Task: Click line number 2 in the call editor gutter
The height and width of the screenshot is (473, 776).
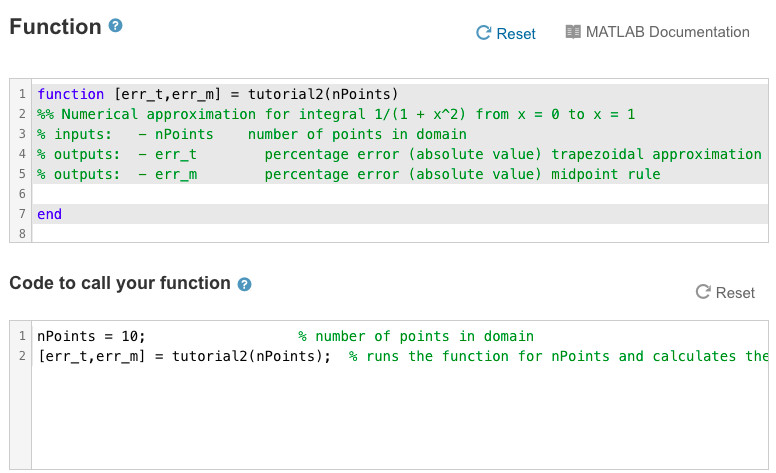Action: [x=22, y=356]
